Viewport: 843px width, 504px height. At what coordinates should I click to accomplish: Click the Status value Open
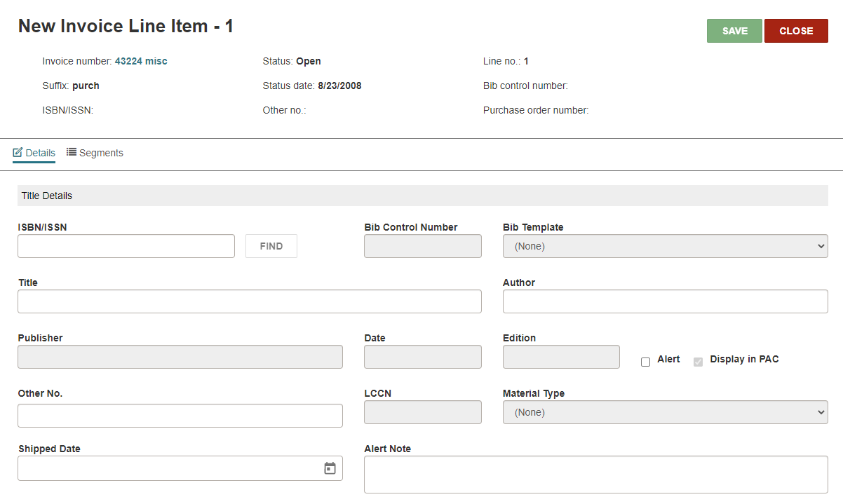coord(309,61)
